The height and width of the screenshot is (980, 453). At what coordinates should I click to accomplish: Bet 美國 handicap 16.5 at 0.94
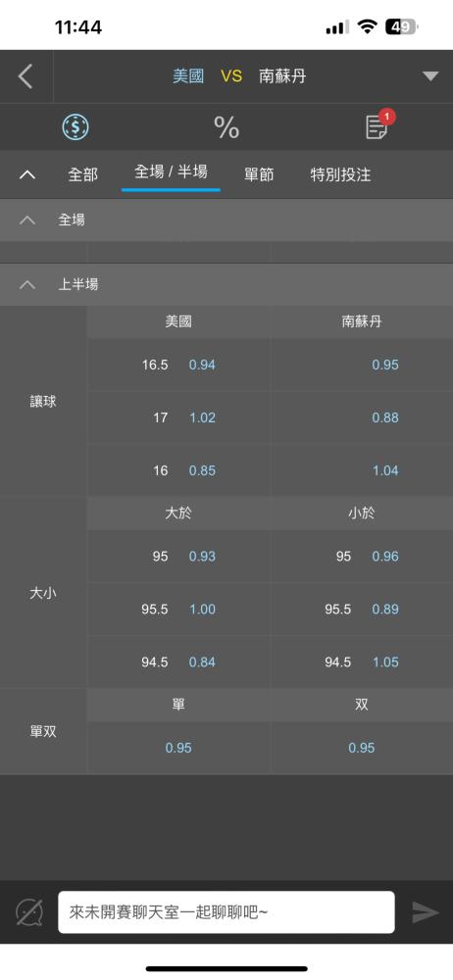(179, 365)
